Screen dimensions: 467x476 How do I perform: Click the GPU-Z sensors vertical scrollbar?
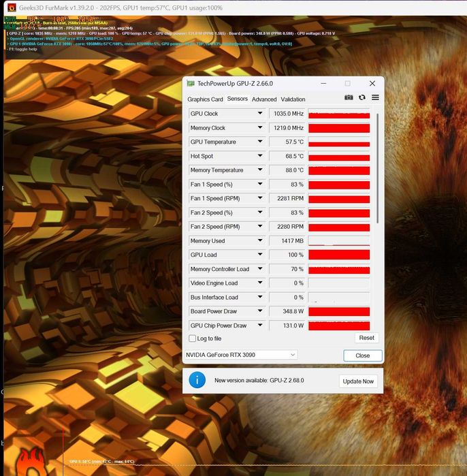(x=377, y=168)
